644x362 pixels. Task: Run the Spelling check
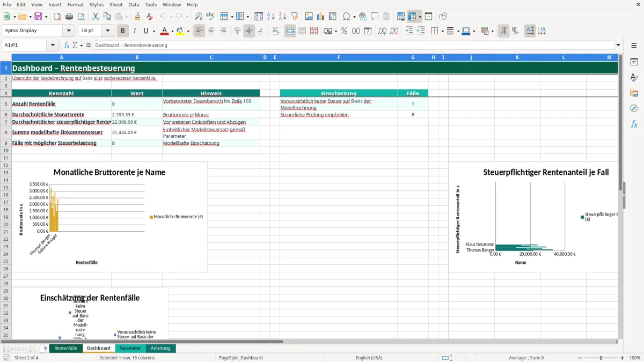coord(210,17)
